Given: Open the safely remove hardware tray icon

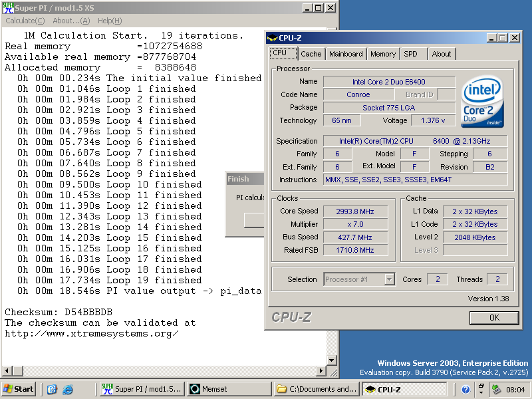Looking at the screenshot, I should (496, 389).
